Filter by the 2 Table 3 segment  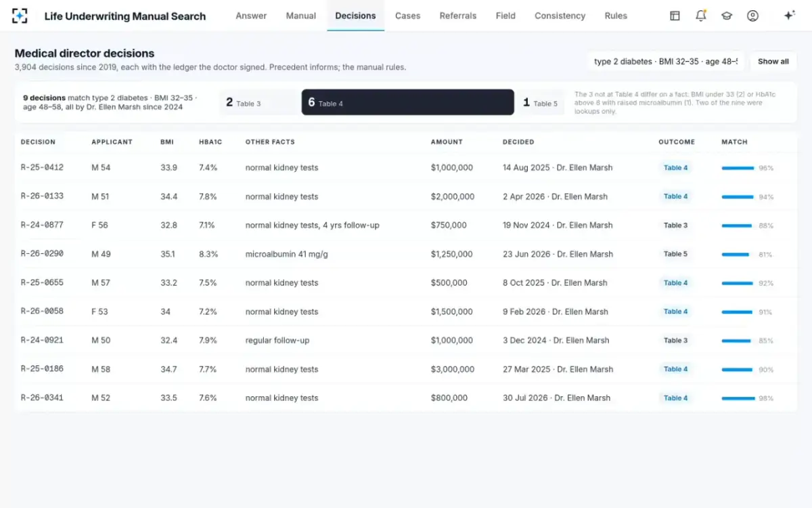[260, 102]
